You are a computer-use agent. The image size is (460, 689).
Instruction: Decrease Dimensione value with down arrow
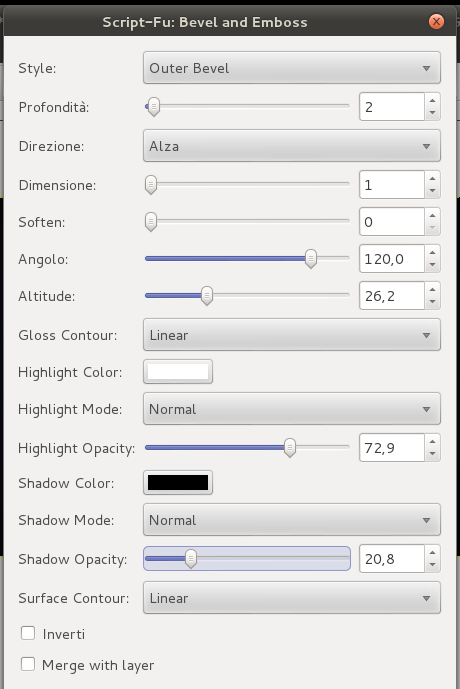[432, 191]
